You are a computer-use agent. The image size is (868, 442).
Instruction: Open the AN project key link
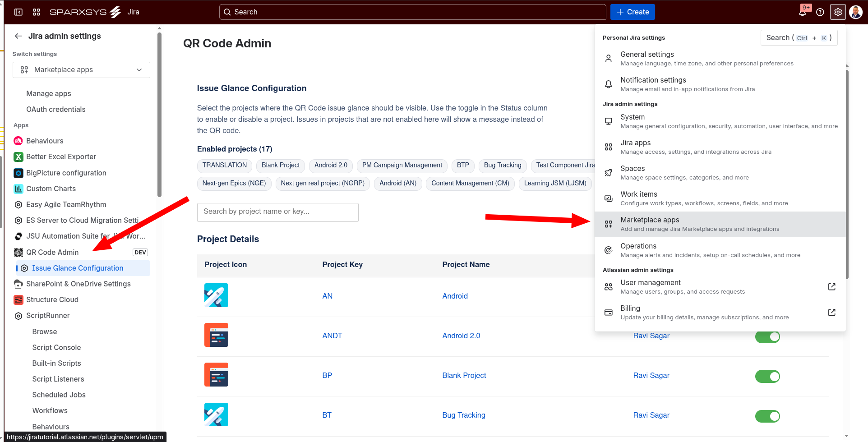(328, 296)
